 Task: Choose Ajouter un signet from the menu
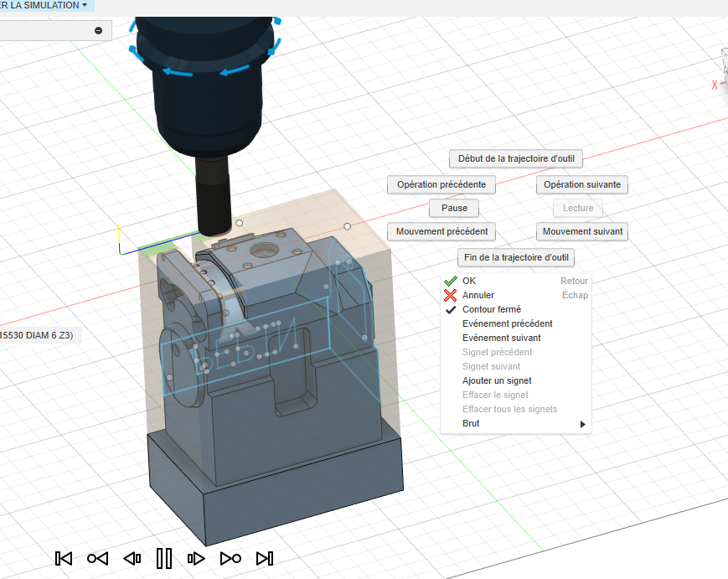tap(497, 380)
